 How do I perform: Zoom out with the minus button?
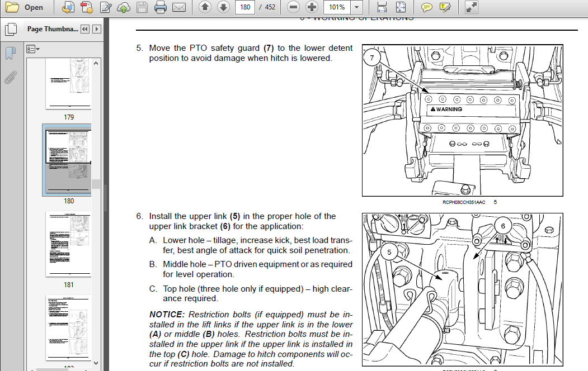click(294, 7)
